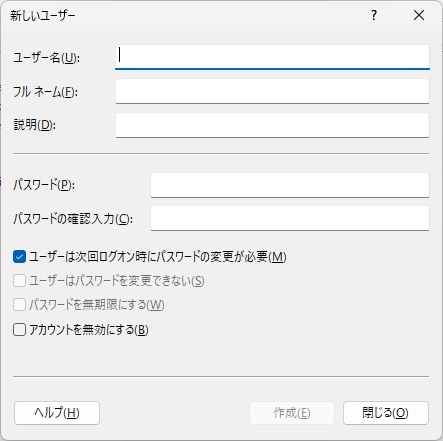Viewport: 443px width, 441px height.
Task: Uncheck ユーザーは次回ログオン時にパスワードの変更が必要(M)
Action: (x=19, y=257)
